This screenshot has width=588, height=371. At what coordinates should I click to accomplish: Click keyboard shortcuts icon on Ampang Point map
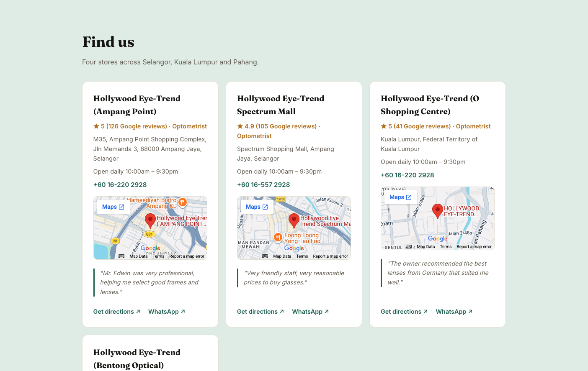tap(121, 256)
